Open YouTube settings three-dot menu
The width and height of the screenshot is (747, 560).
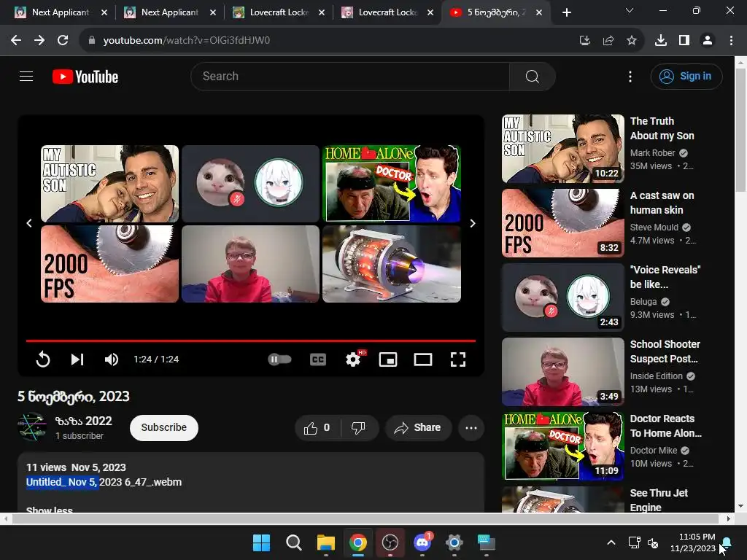point(630,77)
